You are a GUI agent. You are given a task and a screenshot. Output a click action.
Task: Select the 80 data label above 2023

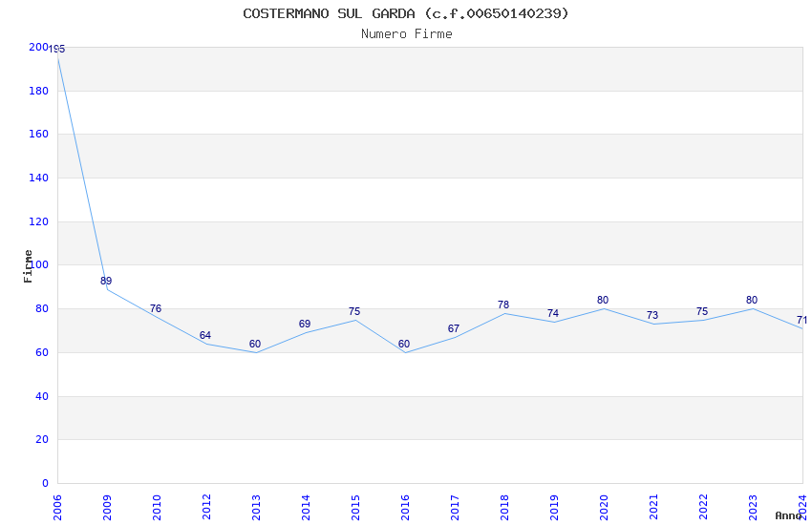[752, 300]
